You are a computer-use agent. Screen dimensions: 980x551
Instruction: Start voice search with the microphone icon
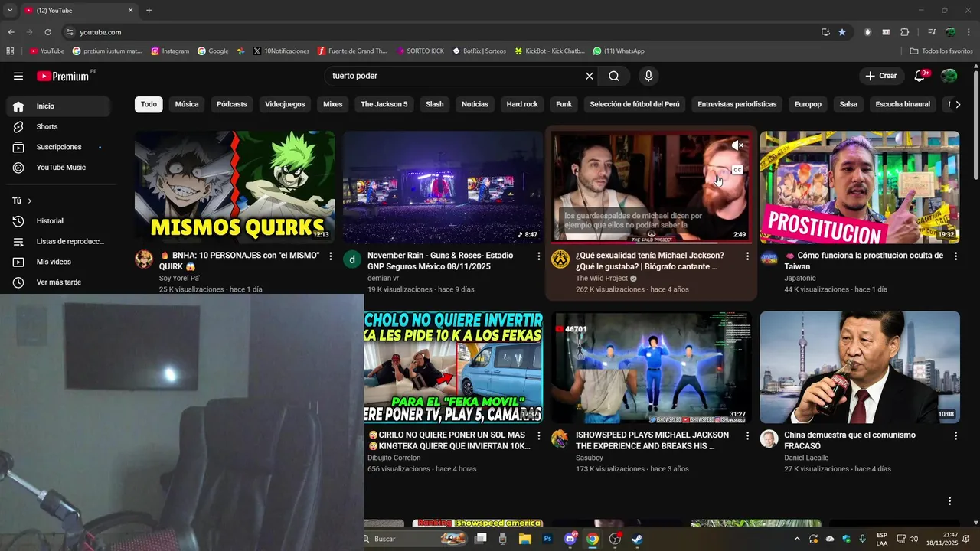click(648, 76)
